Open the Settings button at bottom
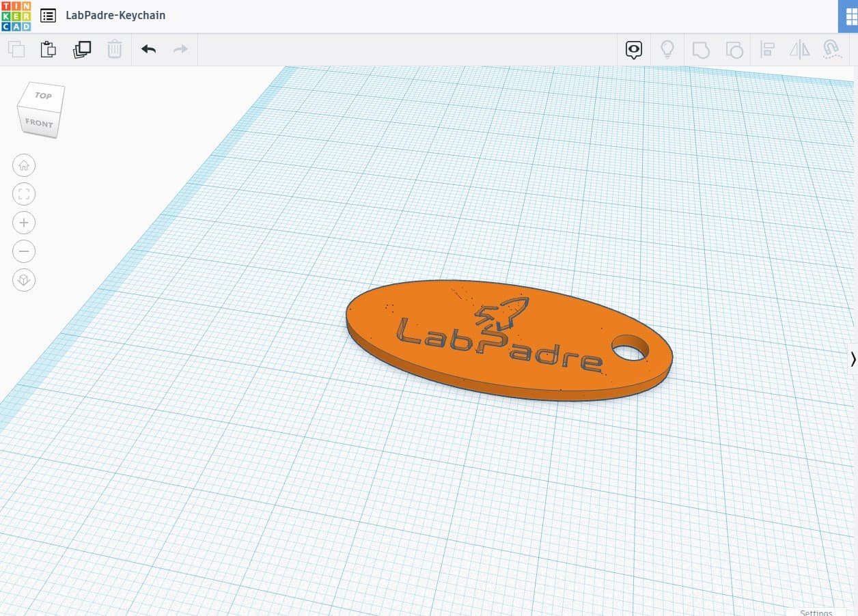Viewport: 858px width, 616px height. coord(816,612)
